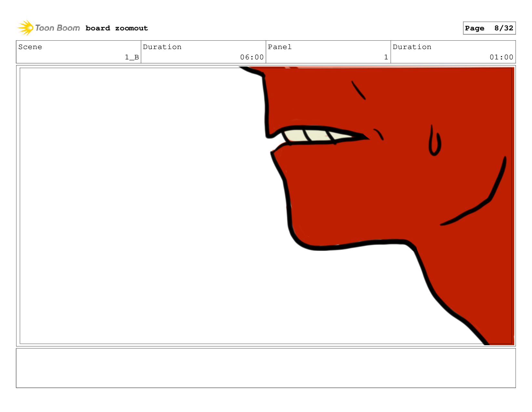Click the storyboard panel drawing thumbnail
The height and width of the screenshot is (412, 532).
[266, 206]
